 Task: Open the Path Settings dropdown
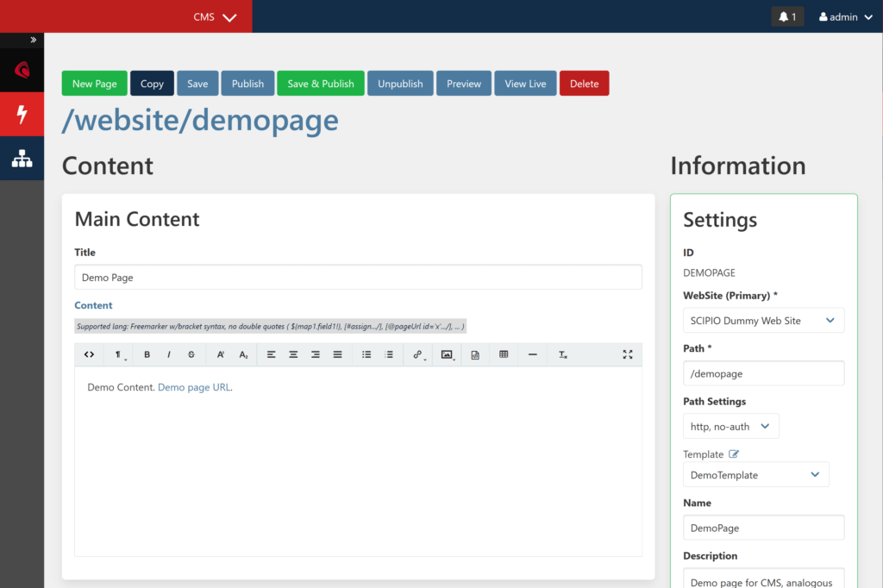tap(730, 426)
